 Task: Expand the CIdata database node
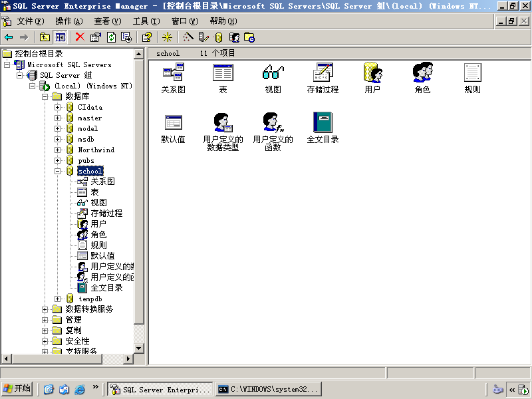coord(57,108)
